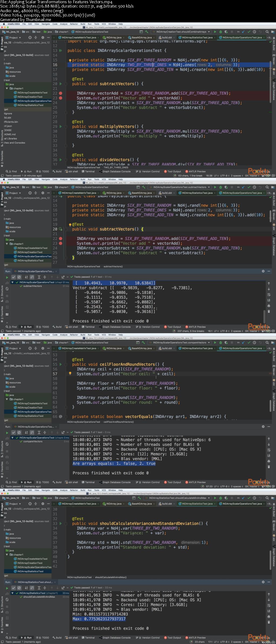Open ANTLR Preview tool window in the 00:06:02 frame
276x644 pixels.
coord(195,638)
